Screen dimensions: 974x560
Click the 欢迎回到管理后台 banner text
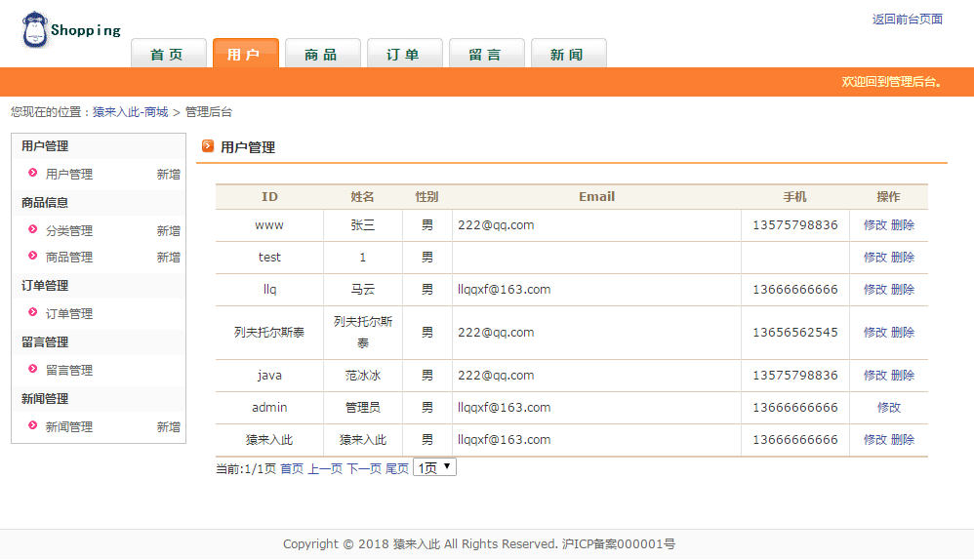click(891, 81)
